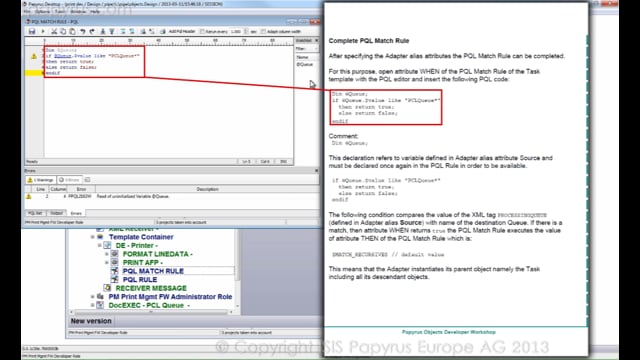Save the PQL Match Rule code
640x360 pixels.
coord(32,31)
